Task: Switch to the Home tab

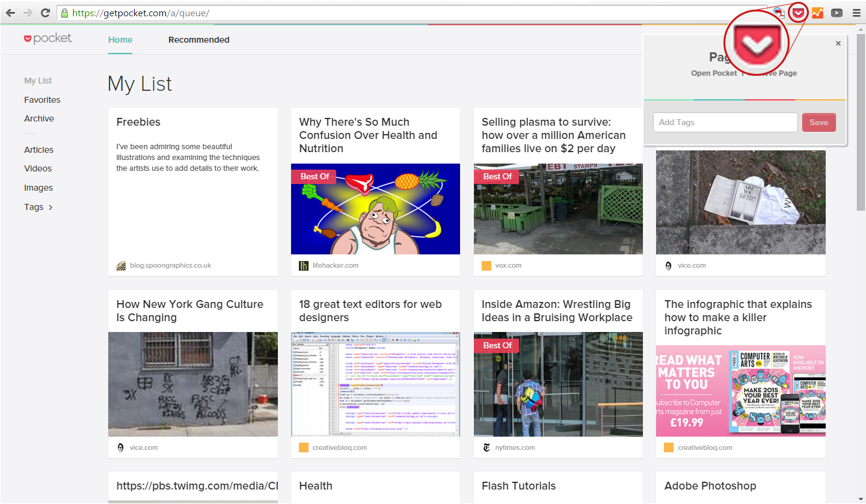Action: (120, 40)
